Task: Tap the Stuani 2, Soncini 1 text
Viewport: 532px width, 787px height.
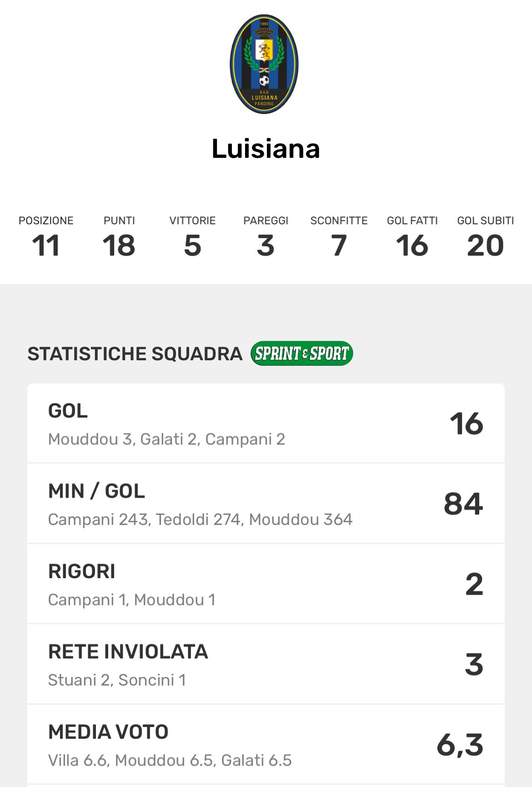Action: [x=117, y=680]
